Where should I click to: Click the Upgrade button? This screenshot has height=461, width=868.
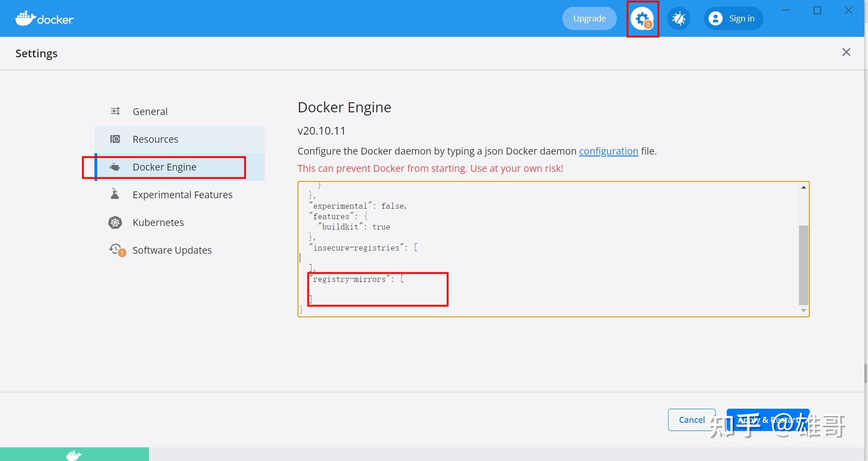589,18
